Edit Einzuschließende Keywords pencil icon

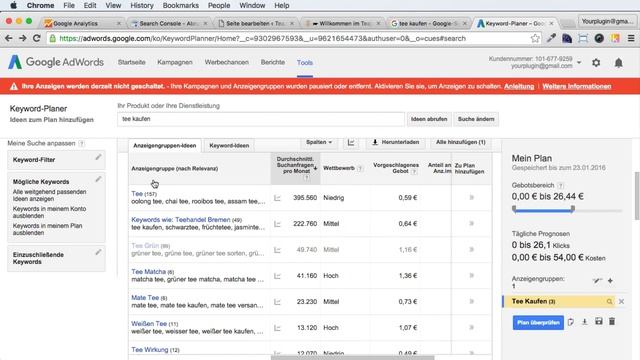click(98, 252)
